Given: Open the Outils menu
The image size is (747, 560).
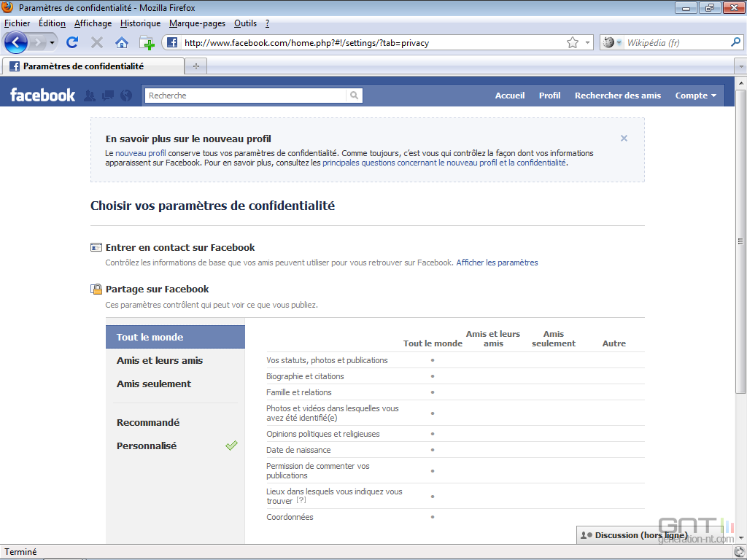Looking at the screenshot, I should [245, 23].
